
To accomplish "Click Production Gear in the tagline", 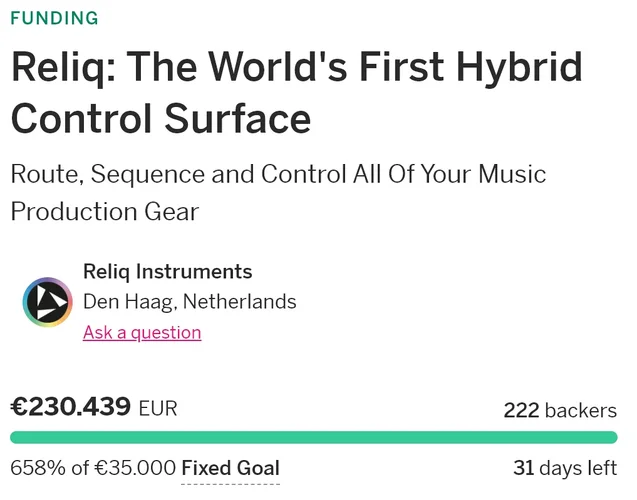I will (x=105, y=212).
